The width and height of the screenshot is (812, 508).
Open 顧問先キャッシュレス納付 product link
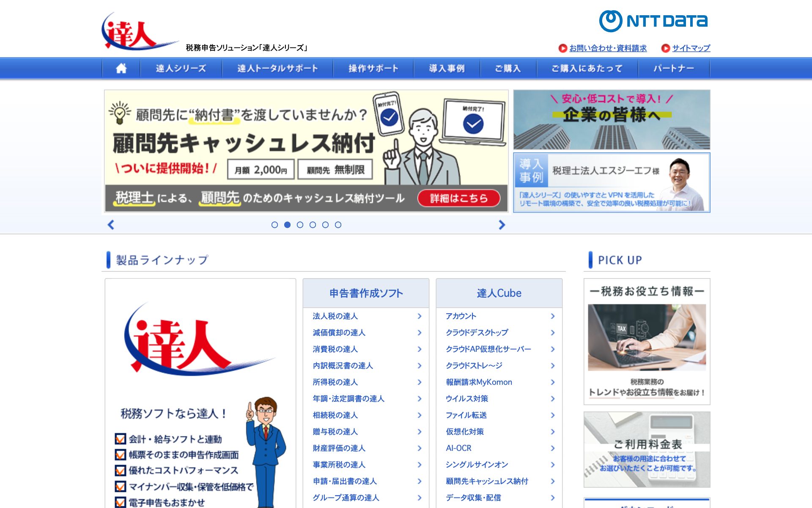(x=487, y=481)
